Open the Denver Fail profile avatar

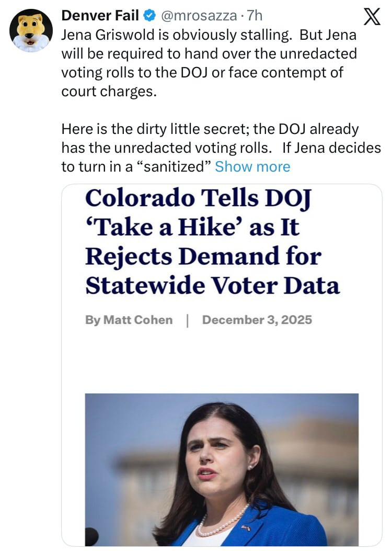31,30
